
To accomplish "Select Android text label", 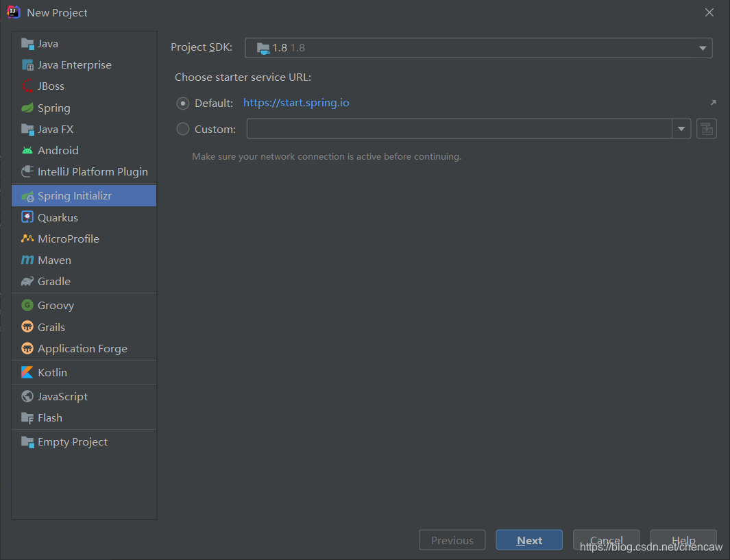I will click(x=58, y=150).
